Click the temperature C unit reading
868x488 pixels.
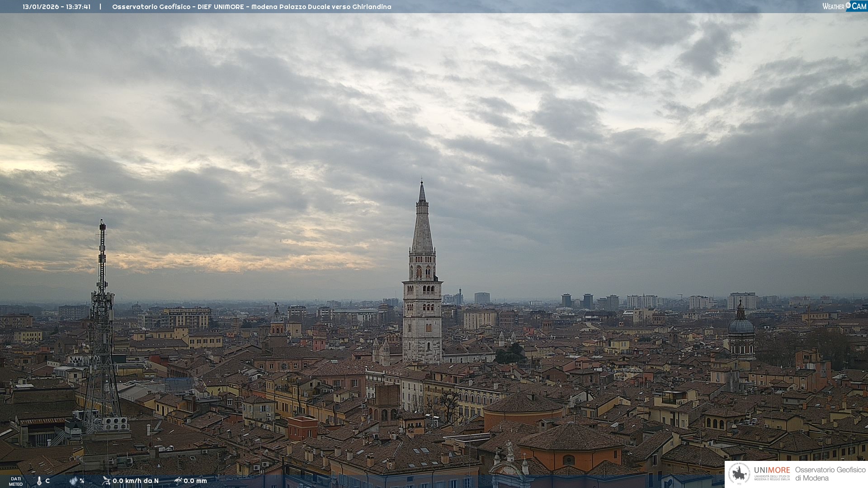pyautogui.click(x=47, y=481)
